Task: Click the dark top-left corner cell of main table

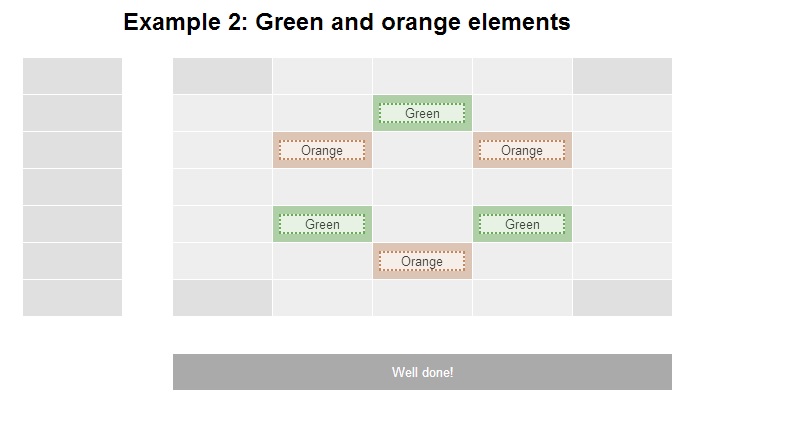Action: pos(222,76)
